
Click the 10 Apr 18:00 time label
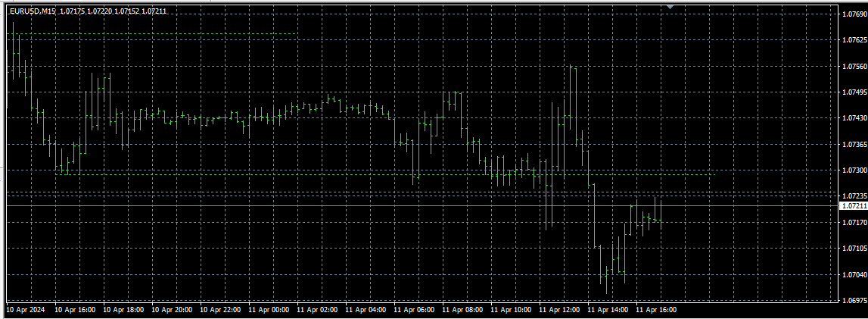tap(123, 310)
